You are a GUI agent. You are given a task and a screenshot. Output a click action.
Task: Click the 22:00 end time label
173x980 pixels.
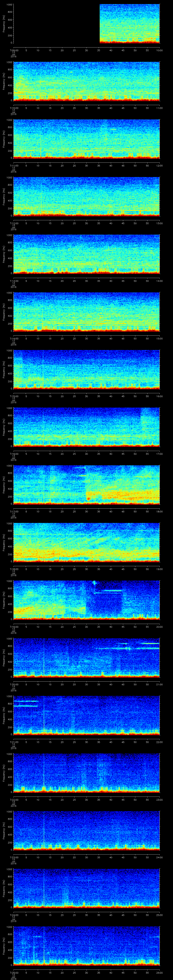tap(160, 742)
